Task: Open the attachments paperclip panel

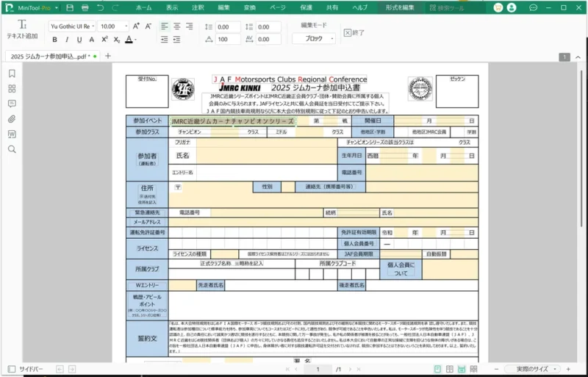Action: (x=12, y=119)
